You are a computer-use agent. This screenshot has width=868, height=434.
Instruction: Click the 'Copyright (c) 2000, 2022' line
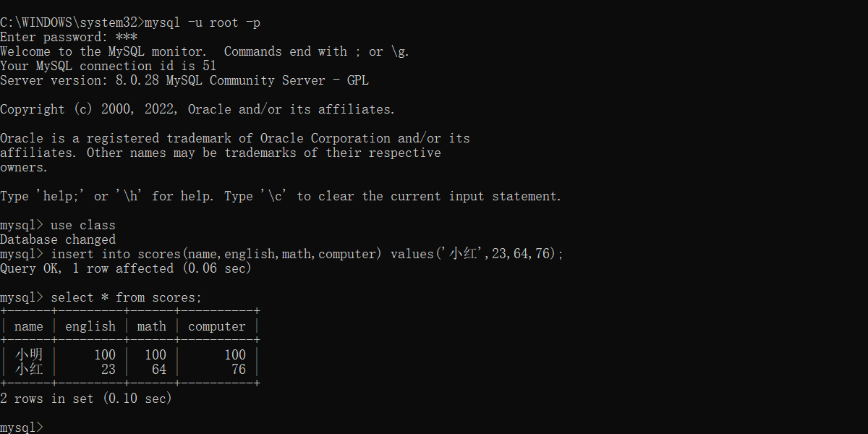tap(197, 109)
